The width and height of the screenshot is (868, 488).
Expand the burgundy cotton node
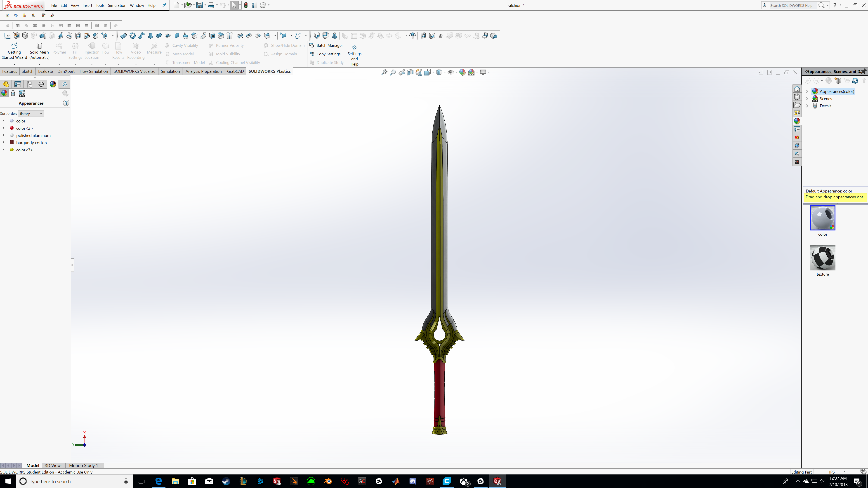4,143
